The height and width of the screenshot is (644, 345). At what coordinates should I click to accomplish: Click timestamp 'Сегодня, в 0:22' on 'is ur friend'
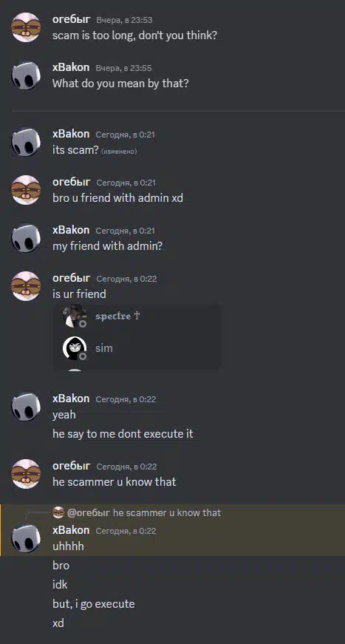126,279
